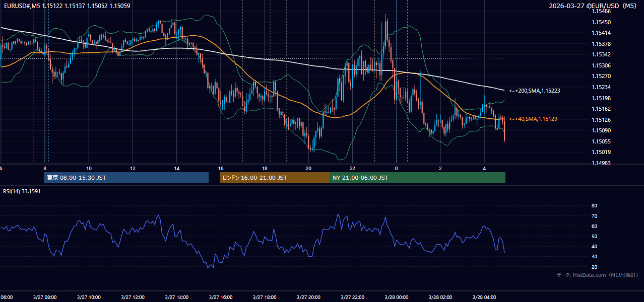Click hour label 22 under price chart

pos(353,168)
